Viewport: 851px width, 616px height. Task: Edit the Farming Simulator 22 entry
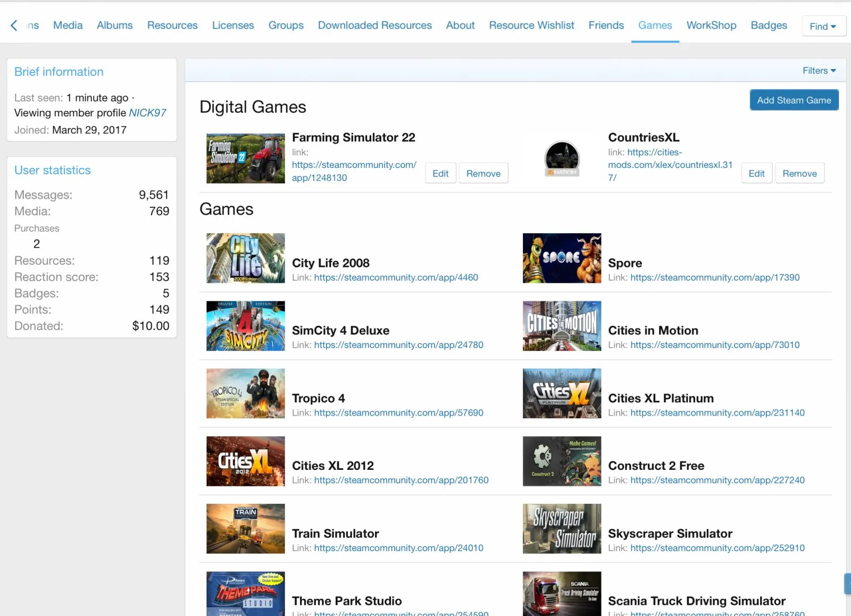pyautogui.click(x=440, y=173)
